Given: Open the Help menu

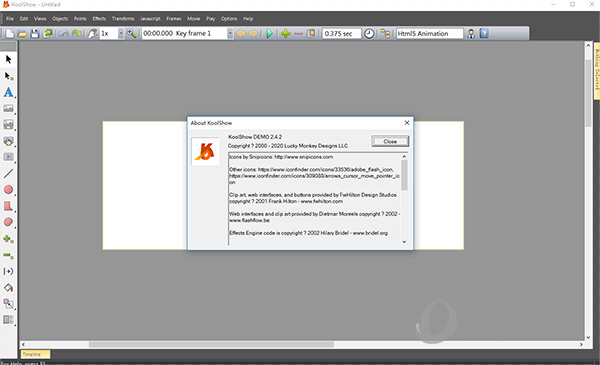Looking at the screenshot, I should tap(248, 19).
